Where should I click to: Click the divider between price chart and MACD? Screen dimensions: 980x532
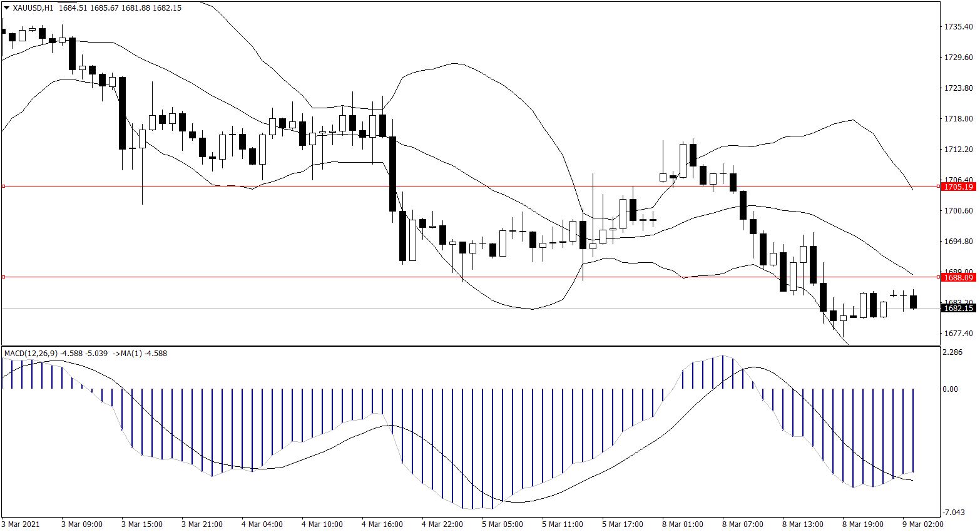(x=469, y=345)
